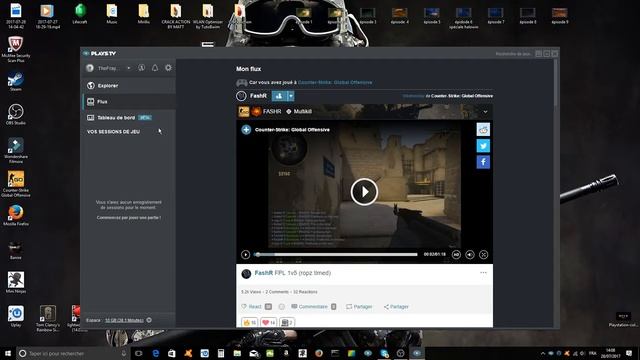Open FashR user avatar above the video
The image size is (640, 360).
pyautogui.click(x=241, y=96)
